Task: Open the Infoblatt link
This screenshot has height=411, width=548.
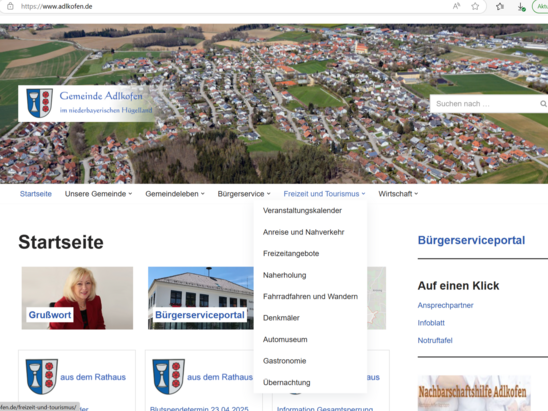Action: (431, 323)
